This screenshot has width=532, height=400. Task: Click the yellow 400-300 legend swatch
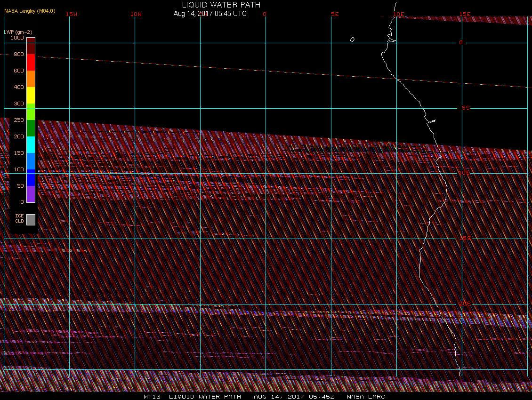tap(31, 96)
